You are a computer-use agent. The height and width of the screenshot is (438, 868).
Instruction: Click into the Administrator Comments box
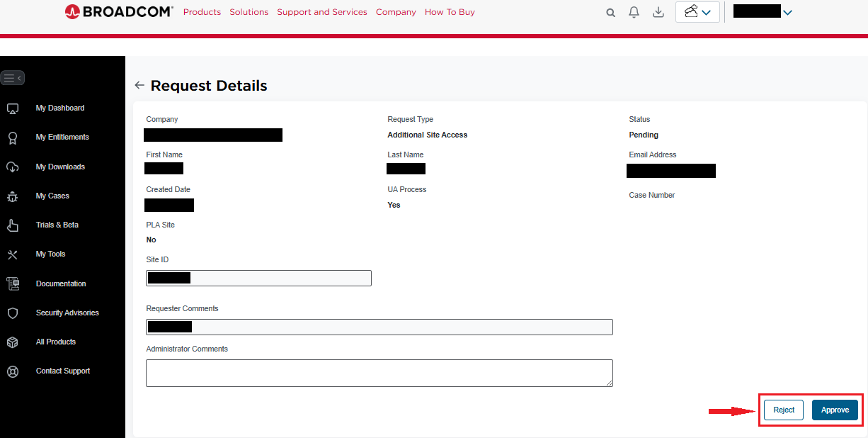click(379, 373)
